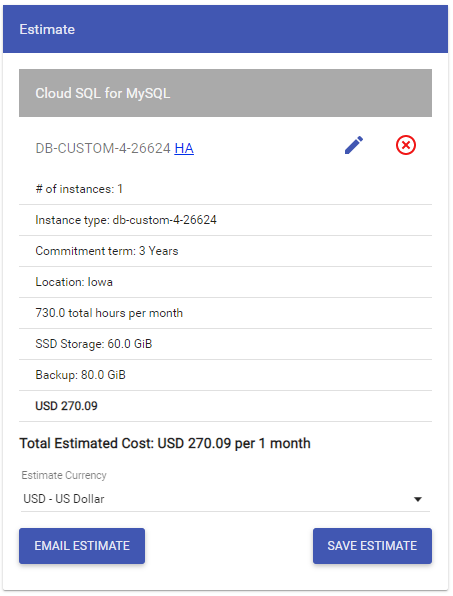Screen dimensions: 453x596
Task: Click the 'Commitment term: 3 Years' row
Action: pos(225,251)
